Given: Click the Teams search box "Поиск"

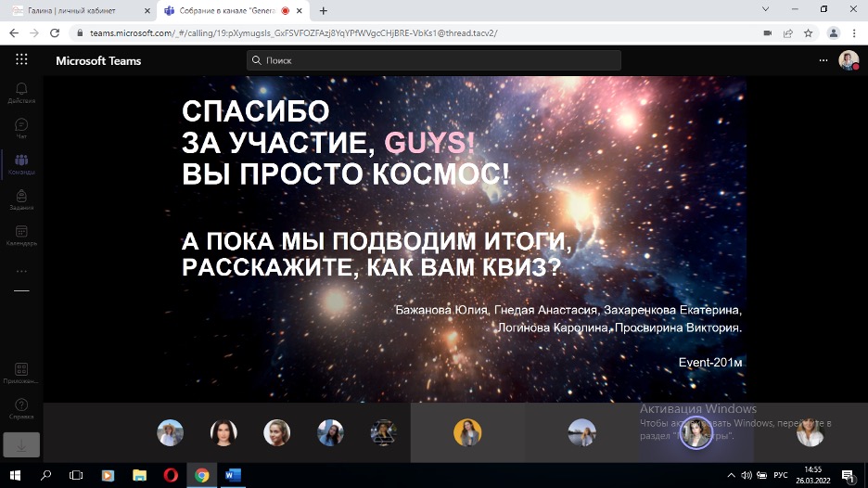Looking at the screenshot, I should (434, 60).
